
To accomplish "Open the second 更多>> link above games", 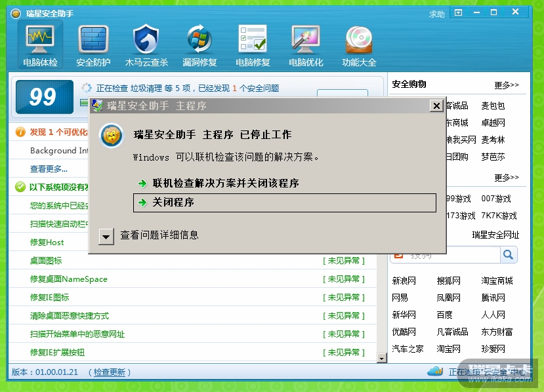I will point(507,178).
